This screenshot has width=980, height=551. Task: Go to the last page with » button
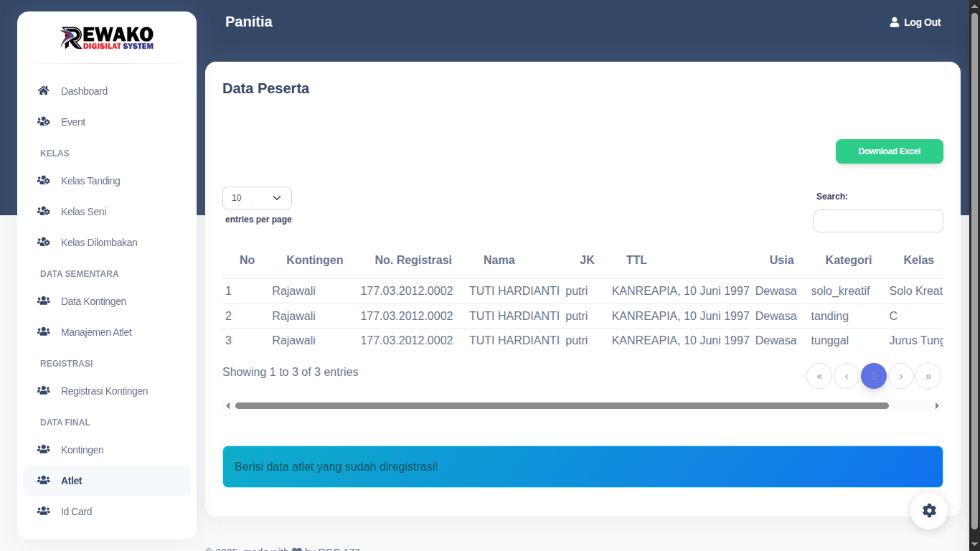(928, 376)
